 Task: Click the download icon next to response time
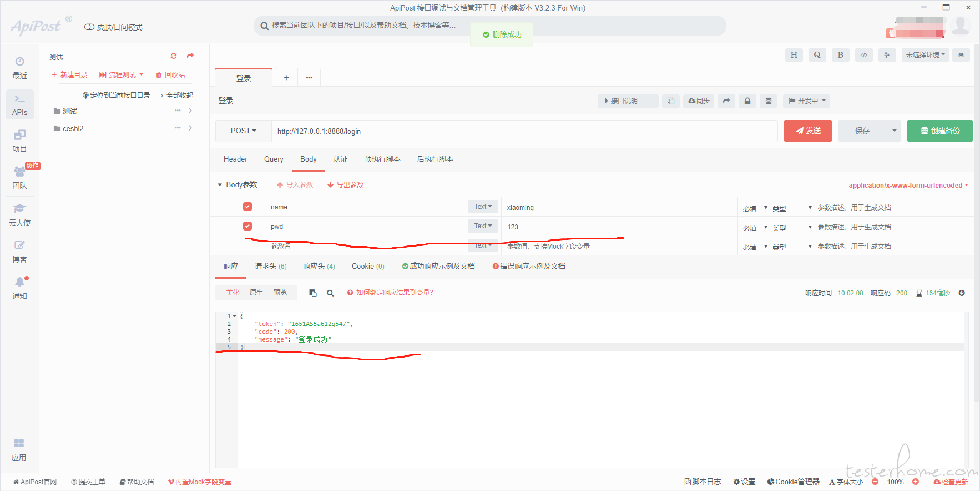[962, 293]
